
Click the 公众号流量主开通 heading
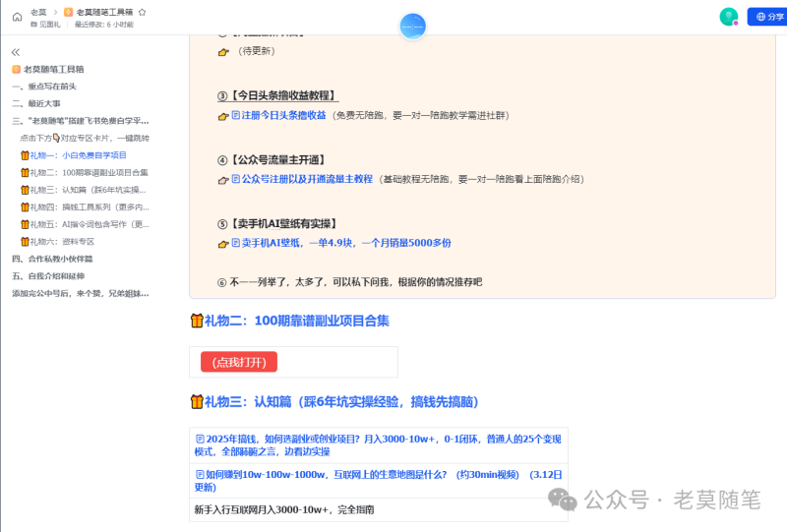click(272, 159)
